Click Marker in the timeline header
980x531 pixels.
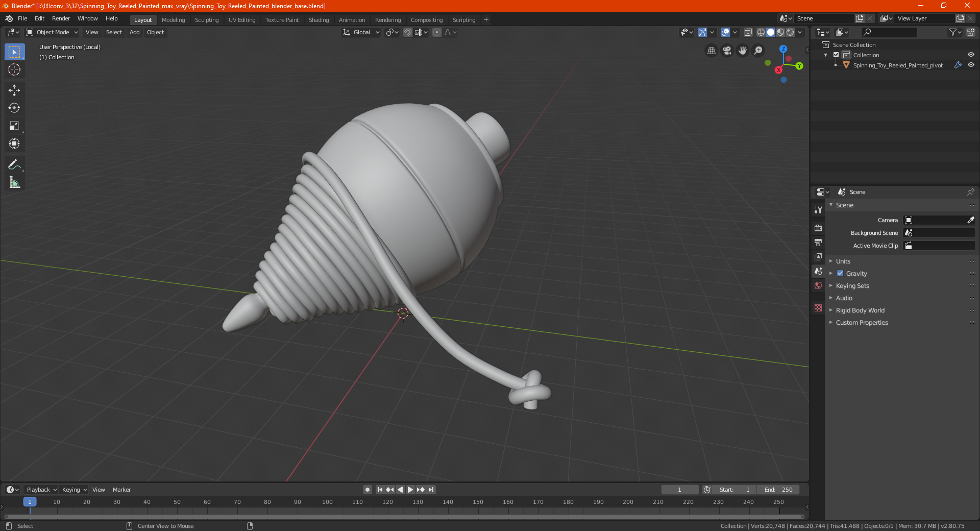pyautogui.click(x=121, y=489)
